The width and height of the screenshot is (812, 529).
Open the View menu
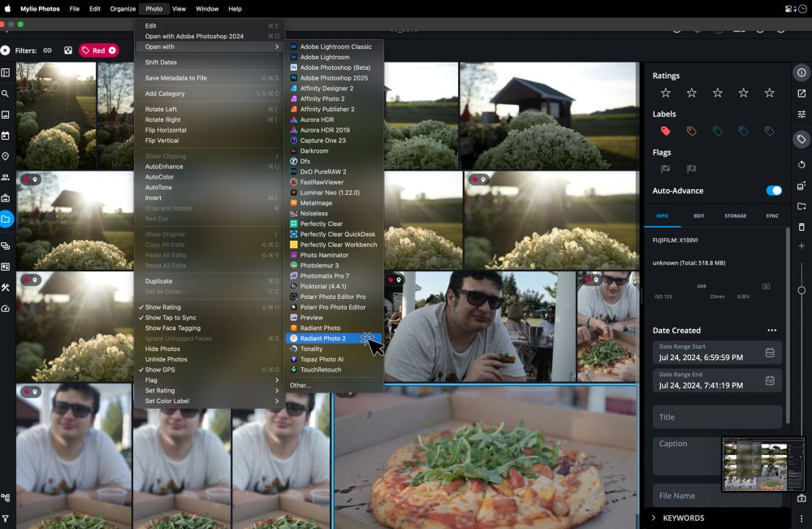click(179, 8)
